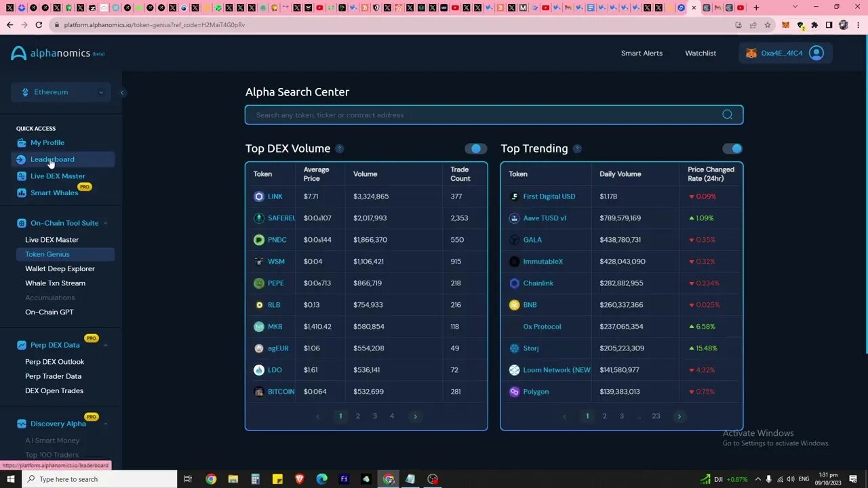Viewport: 868px width, 488px height.
Task: Click the PEPE token icon
Action: [x=259, y=283]
